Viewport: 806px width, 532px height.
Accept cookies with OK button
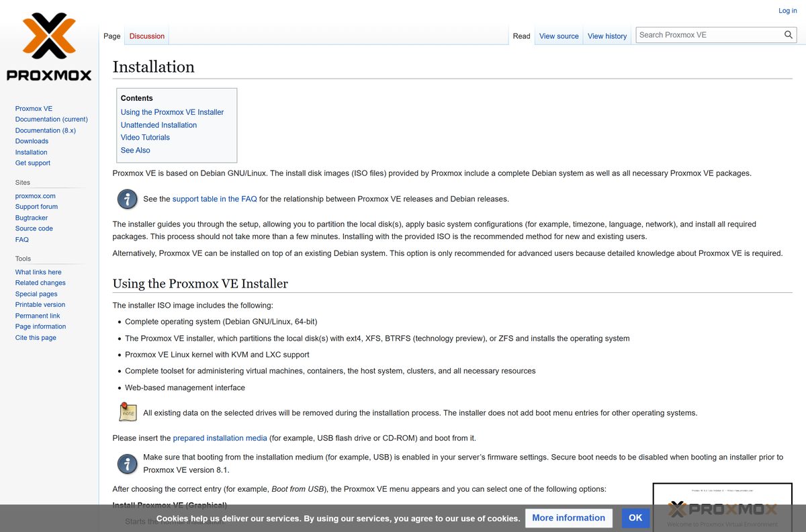635,518
